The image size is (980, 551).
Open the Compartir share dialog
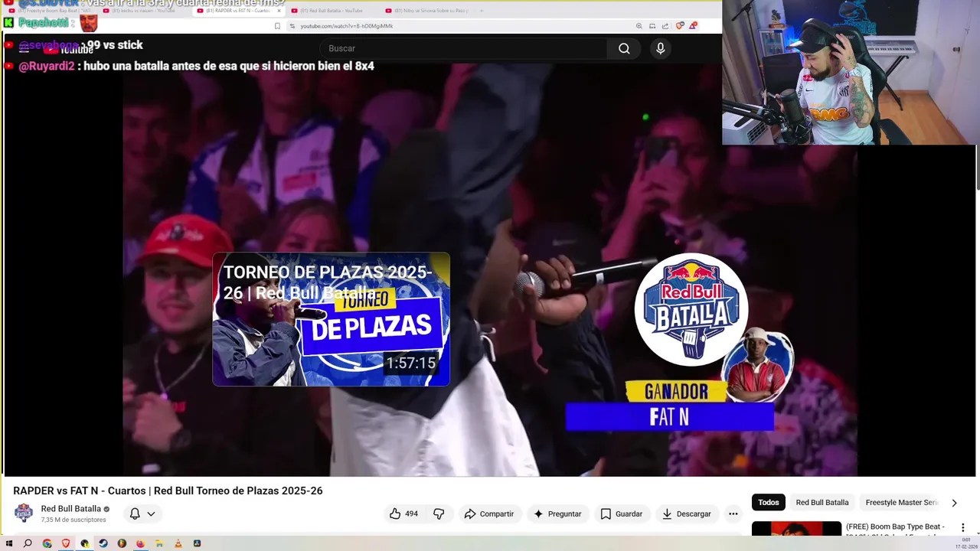click(489, 514)
